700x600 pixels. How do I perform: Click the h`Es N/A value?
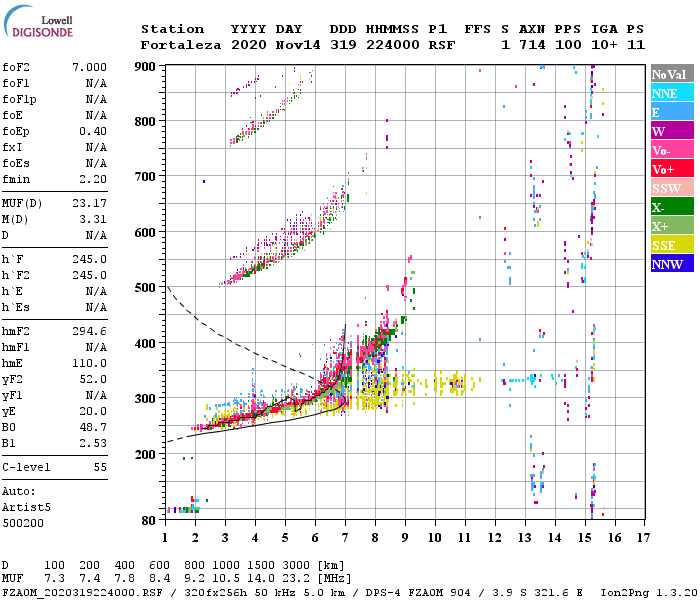[x=96, y=308]
